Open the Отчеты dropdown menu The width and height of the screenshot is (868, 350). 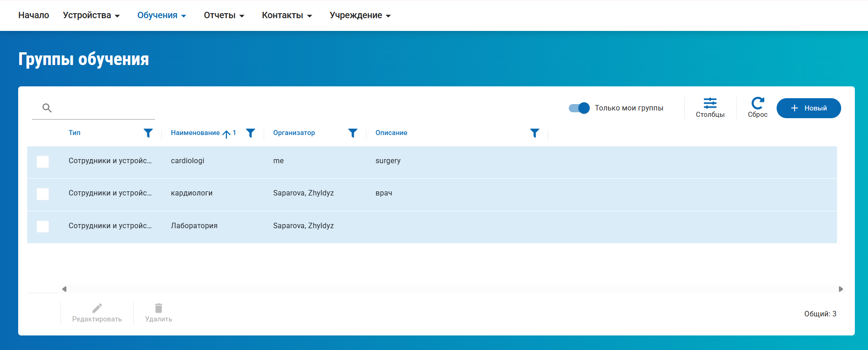pyautogui.click(x=224, y=15)
